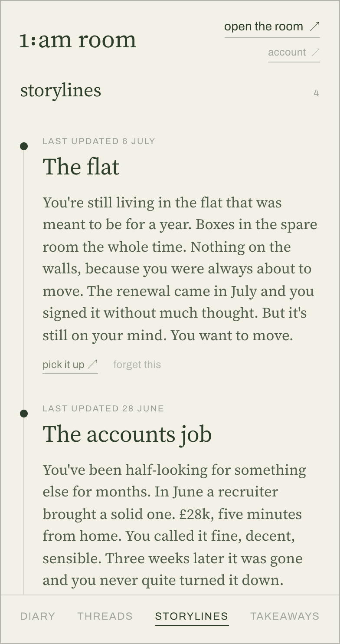
Task: Choose forget this under The flat
Action: [x=137, y=365]
